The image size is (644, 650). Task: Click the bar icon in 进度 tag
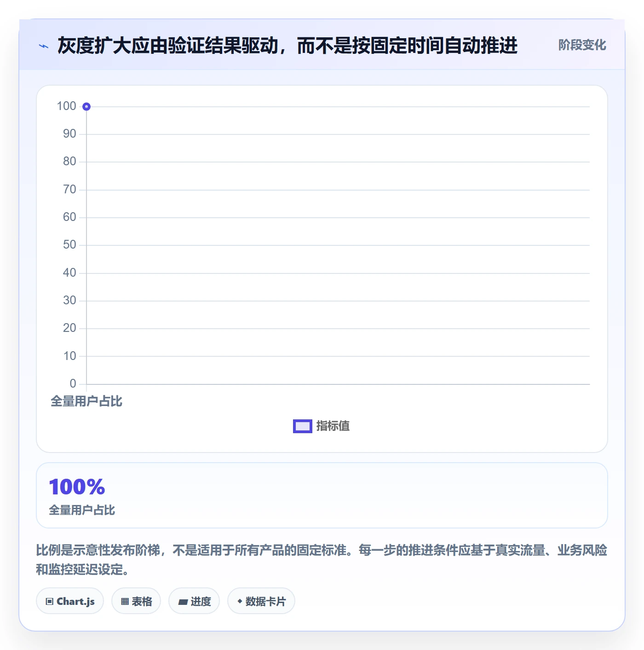pyautogui.click(x=183, y=602)
